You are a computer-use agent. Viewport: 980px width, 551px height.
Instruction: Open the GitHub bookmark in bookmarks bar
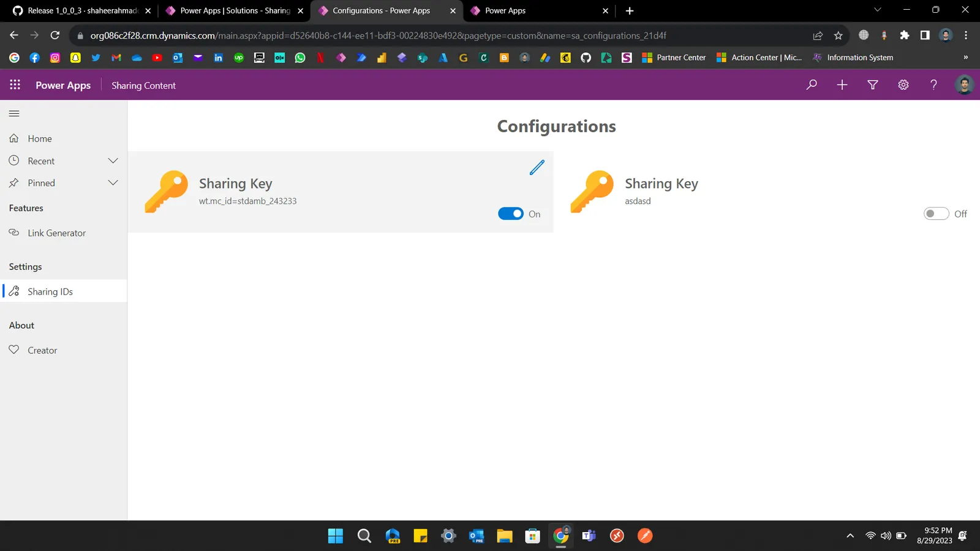pyautogui.click(x=586, y=58)
